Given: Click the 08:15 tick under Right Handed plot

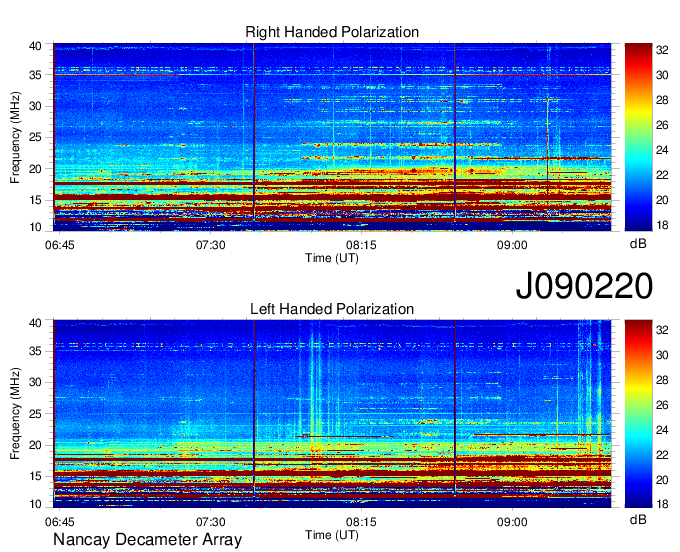Looking at the screenshot, I should (x=361, y=245).
